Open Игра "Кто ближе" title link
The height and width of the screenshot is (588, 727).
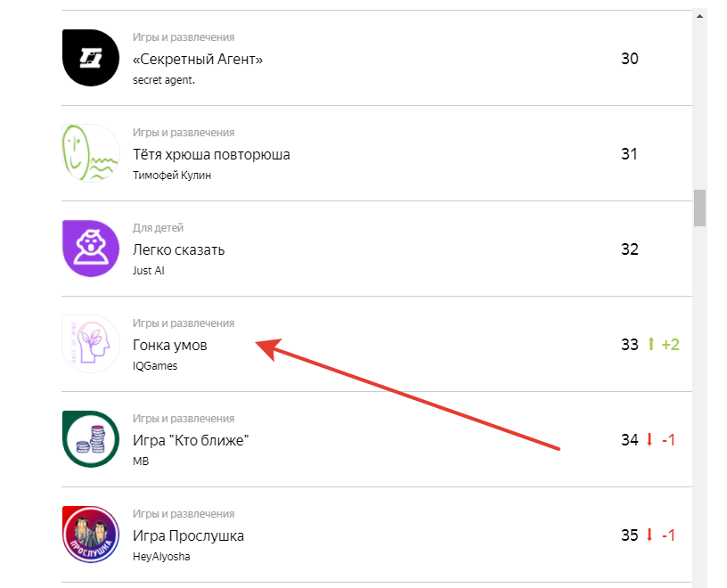(191, 440)
